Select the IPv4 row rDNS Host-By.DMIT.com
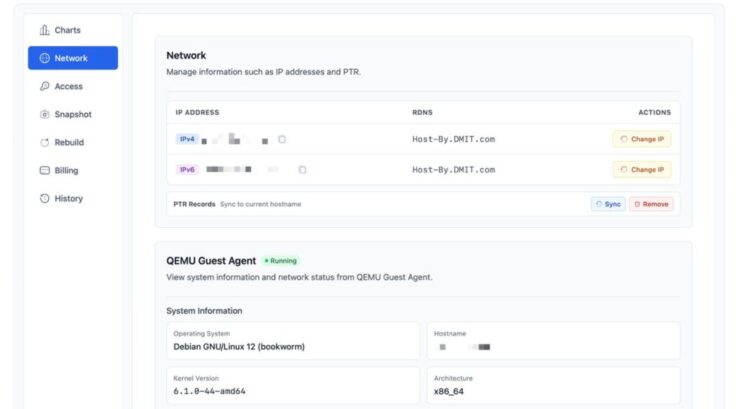 [453, 139]
